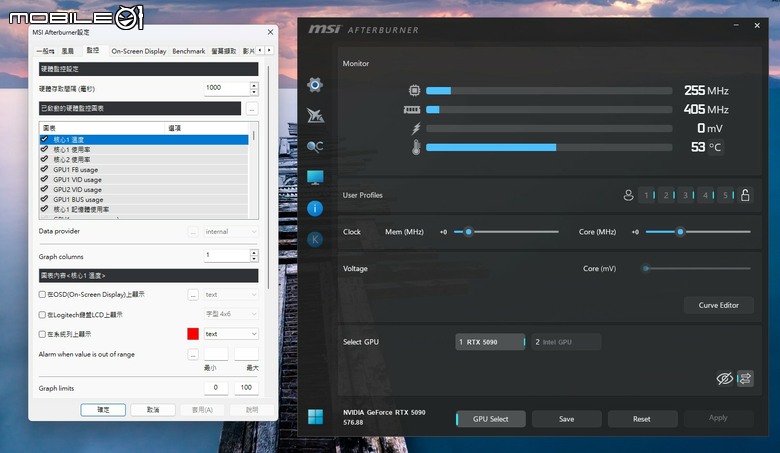Screen dimensions: 780x453
Task: Decrease hardware polling interval with down arrow
Action: (254, 92)
